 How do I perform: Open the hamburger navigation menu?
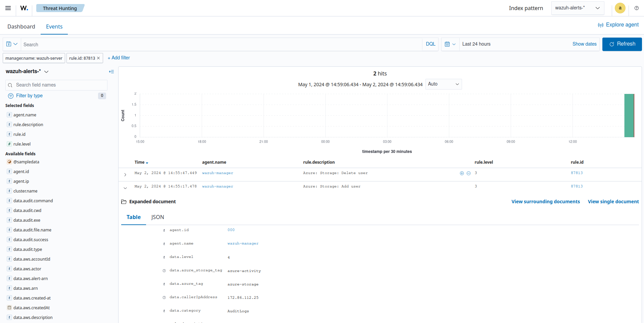pos(8,8)
